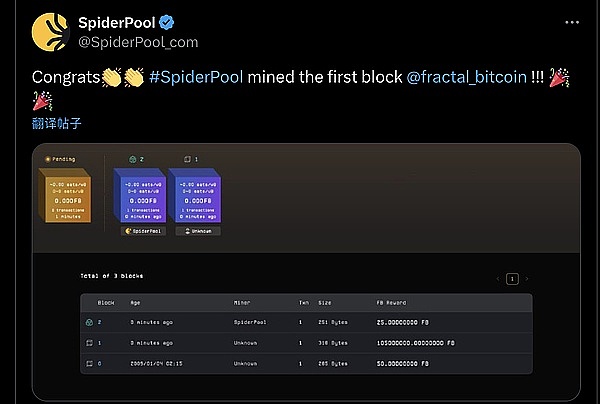Go to the next blocks page

[x=527, y=279]
